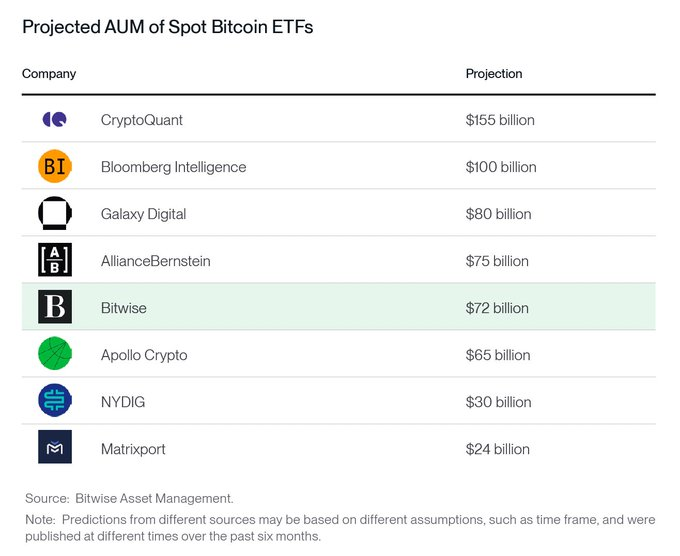Click the Bitwise black B logo
The height and width of the screenshot is (556, 680).
(55, 307)
